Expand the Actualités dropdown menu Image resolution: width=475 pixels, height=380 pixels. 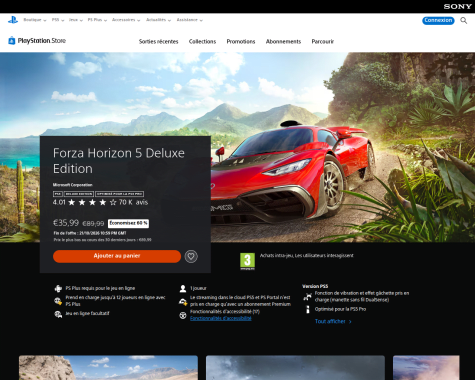pos(158,20)
